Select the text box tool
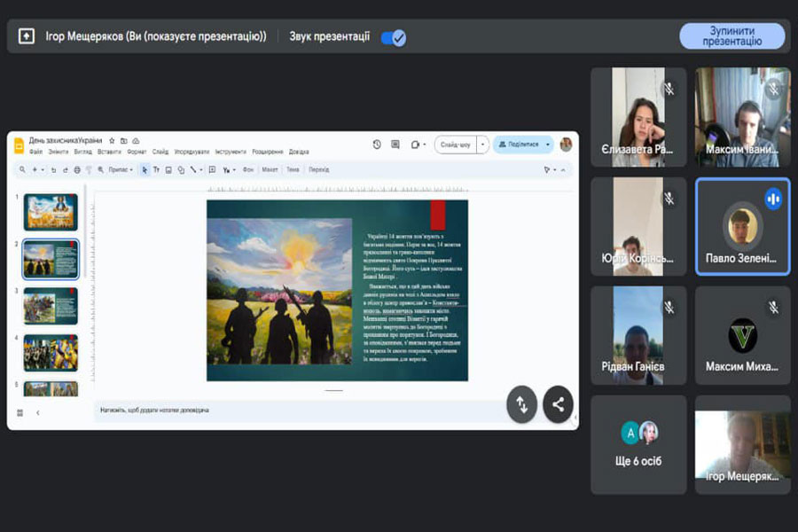This screenshot has width=798, height=532. [x=156, y=169]
